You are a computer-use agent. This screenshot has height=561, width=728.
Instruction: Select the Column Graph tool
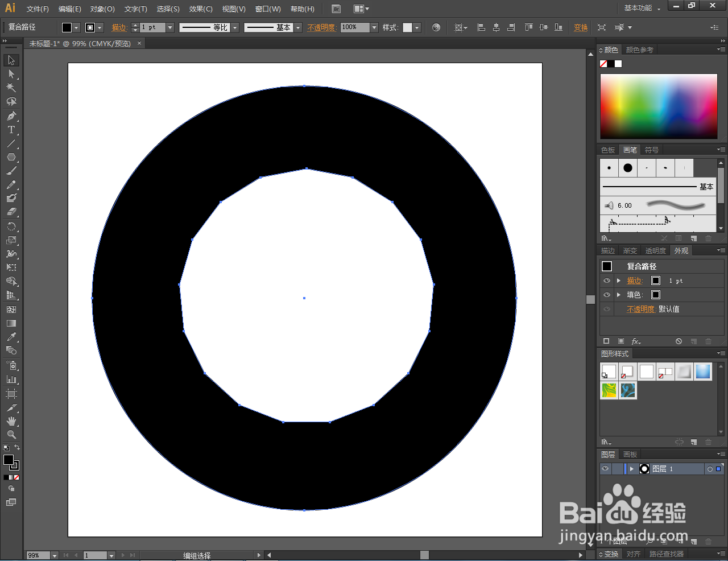tap(11, 379)
